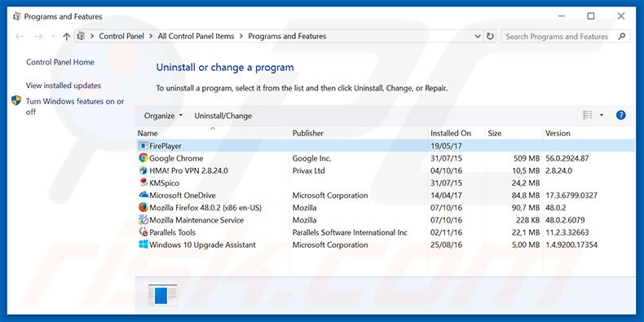Sort by the Installed On column header
This screenshot has width=644, height=322.
pyautogui.click(x=451, y=133)
